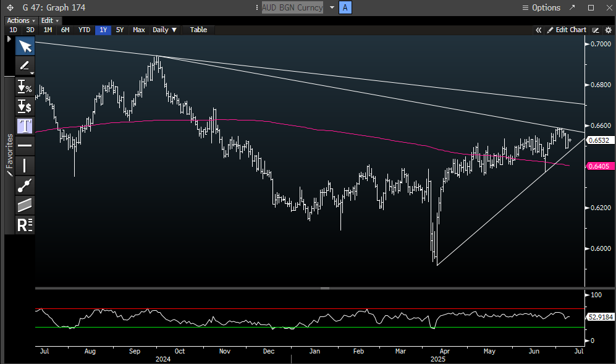
Task: Select the 3D time range
Action: pos(30,30)
